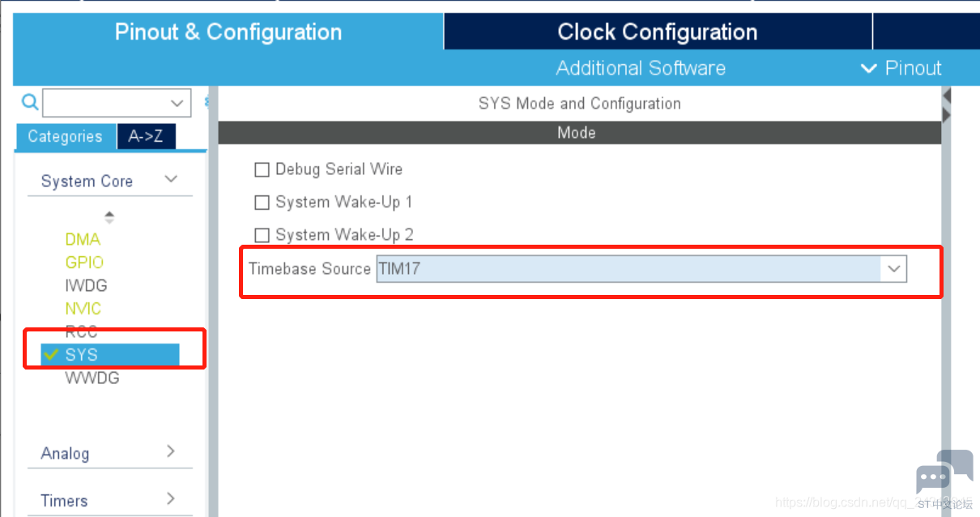Screen dimensions: 980x517
Task: Click the sort arrows above DMA
Action: 109,217
